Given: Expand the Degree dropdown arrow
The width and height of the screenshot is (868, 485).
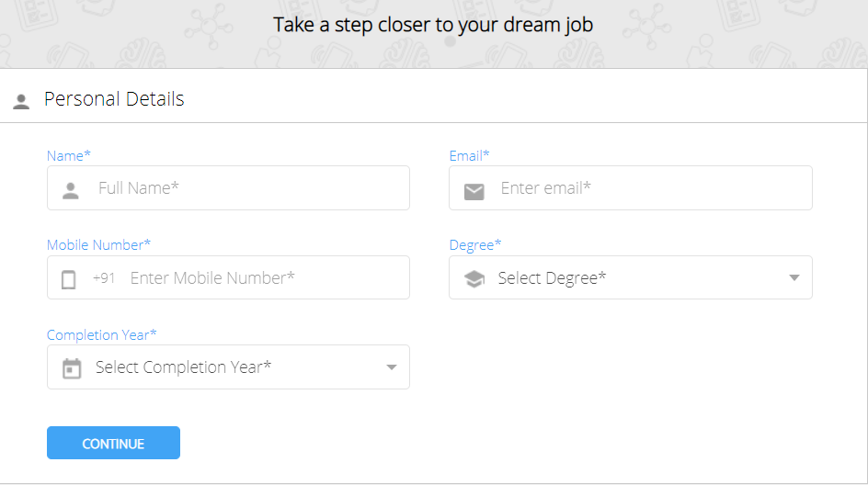Looking at the screenshot, I should (x=794, y=277).
